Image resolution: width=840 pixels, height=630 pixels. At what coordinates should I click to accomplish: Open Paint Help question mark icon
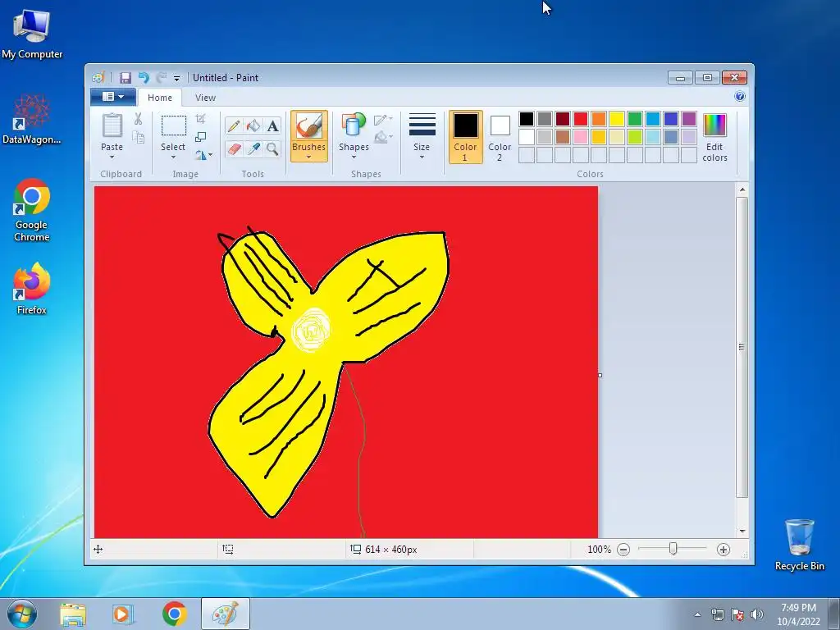tap(740, 97)
